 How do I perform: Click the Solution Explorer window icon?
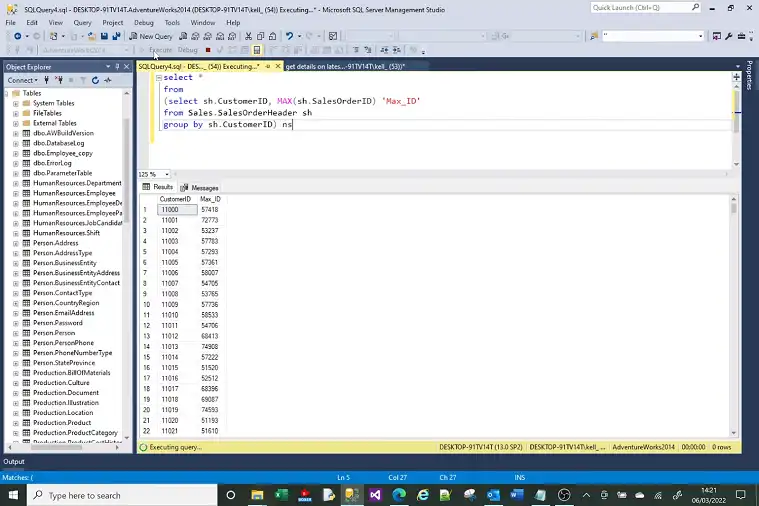click(x=716, y=36)
